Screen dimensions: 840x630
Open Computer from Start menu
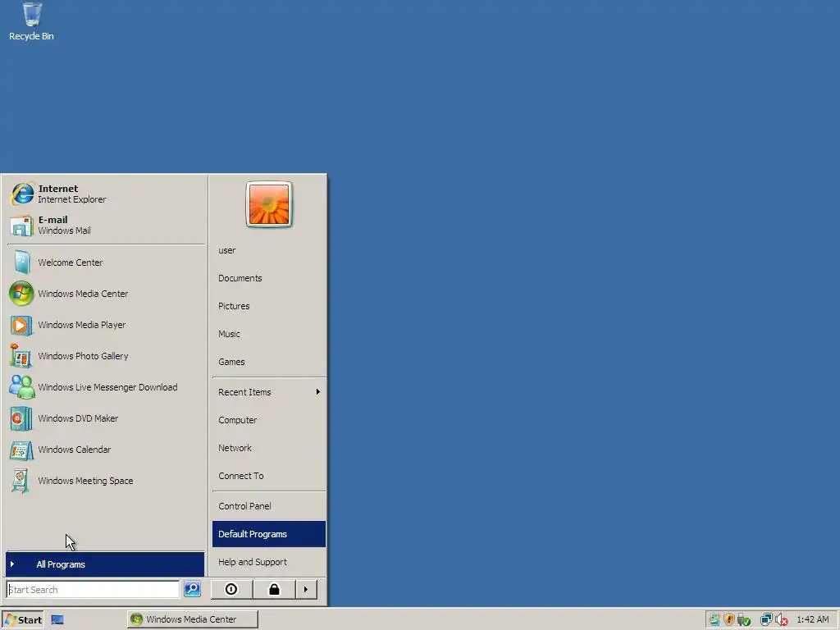click(269, 420)
